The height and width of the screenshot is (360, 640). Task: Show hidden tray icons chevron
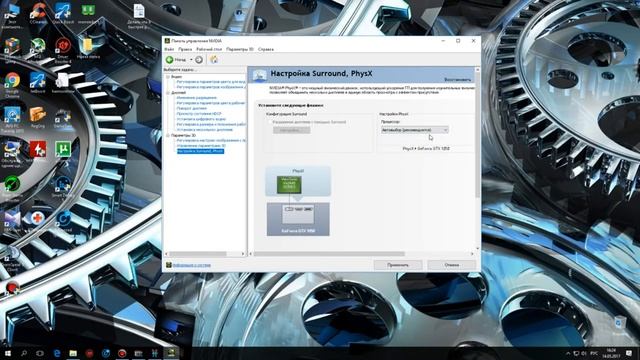pos(568,353)
